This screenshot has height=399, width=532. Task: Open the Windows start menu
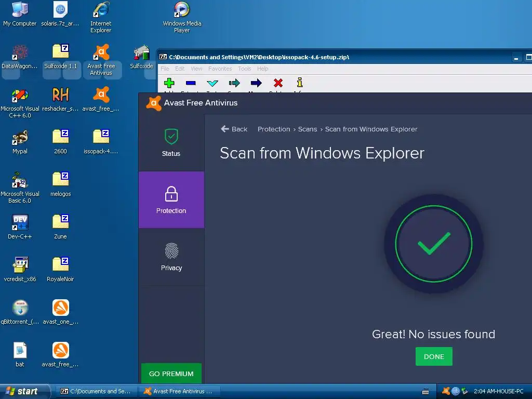(x=25, y=391)
